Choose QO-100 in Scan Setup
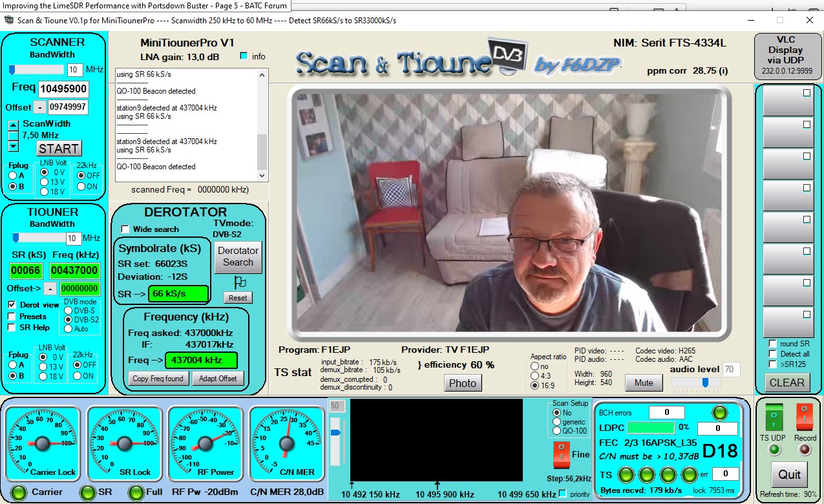Screen dimensions: 824x504 click(556, 431)
